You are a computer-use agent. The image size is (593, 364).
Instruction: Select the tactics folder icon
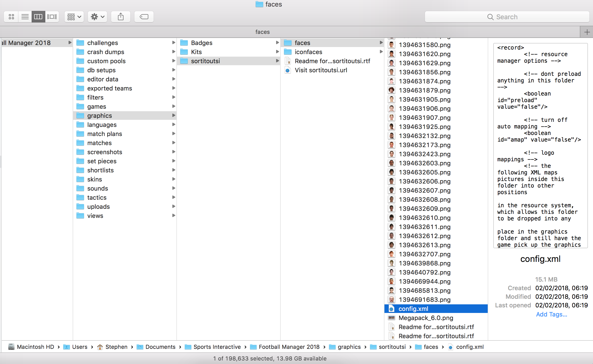pos(80,197)
